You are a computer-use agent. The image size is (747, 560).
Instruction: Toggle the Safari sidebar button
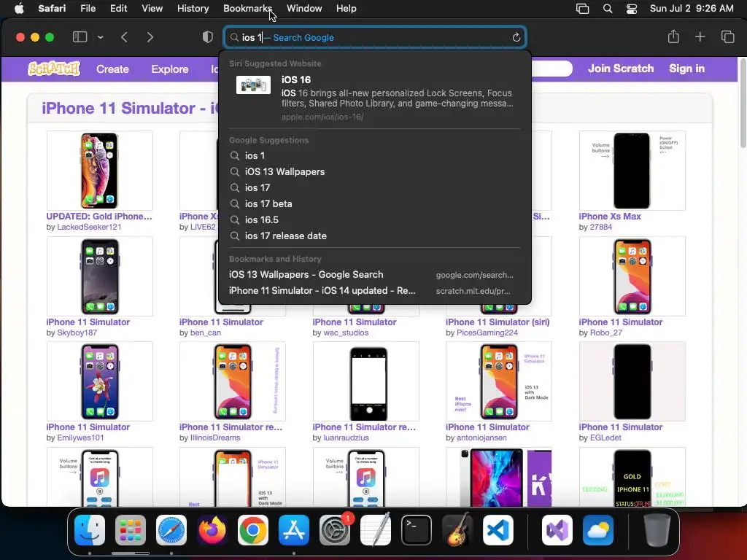tap(80, 37)
